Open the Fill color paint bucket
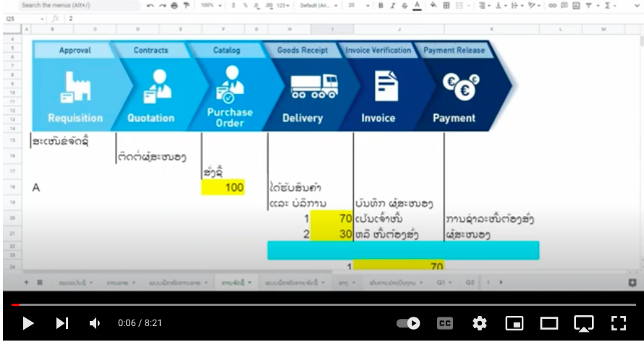644x342 pixels. point(433,5)
